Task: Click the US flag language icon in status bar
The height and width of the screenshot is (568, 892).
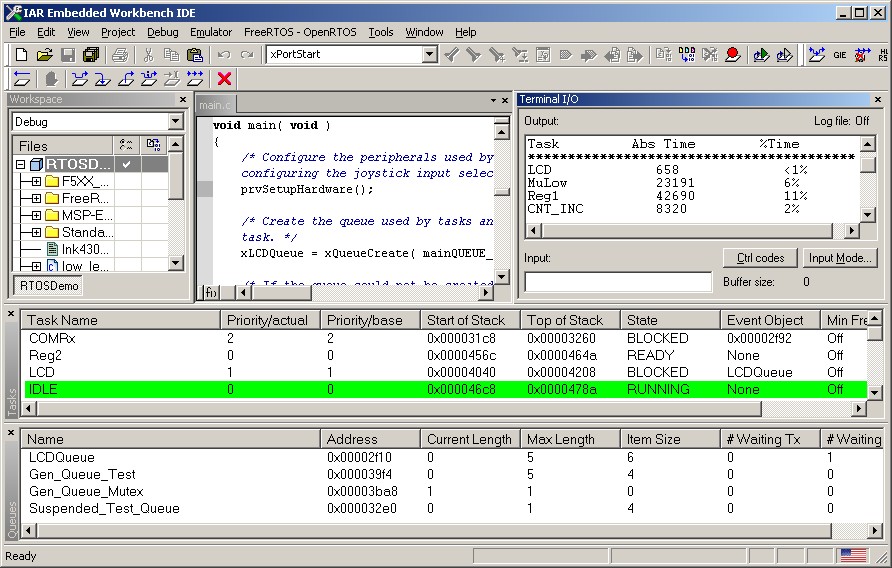Action: coord(853,555)
